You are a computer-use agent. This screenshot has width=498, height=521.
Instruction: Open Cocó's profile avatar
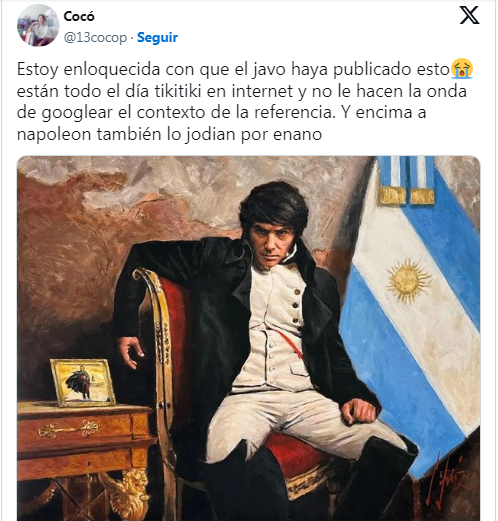point(38,25)
